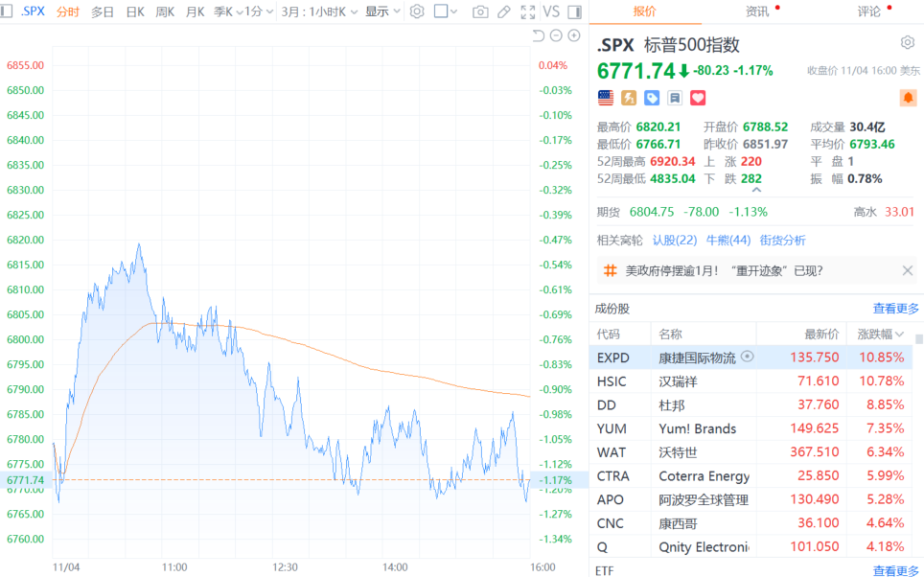Screen dimensions: 924x577
Task: Expand chart layout dropdown arrow
Action: (x=453, y=12)
